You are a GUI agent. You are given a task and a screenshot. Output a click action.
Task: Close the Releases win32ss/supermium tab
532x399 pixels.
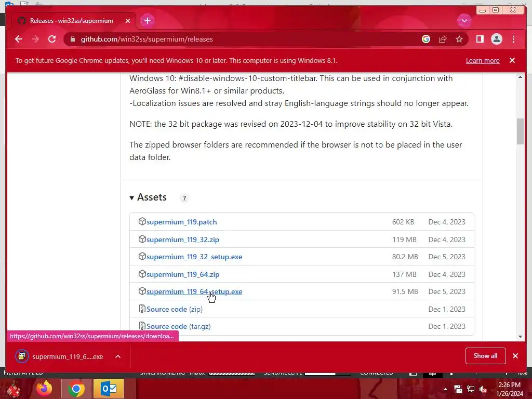[128, 21]
